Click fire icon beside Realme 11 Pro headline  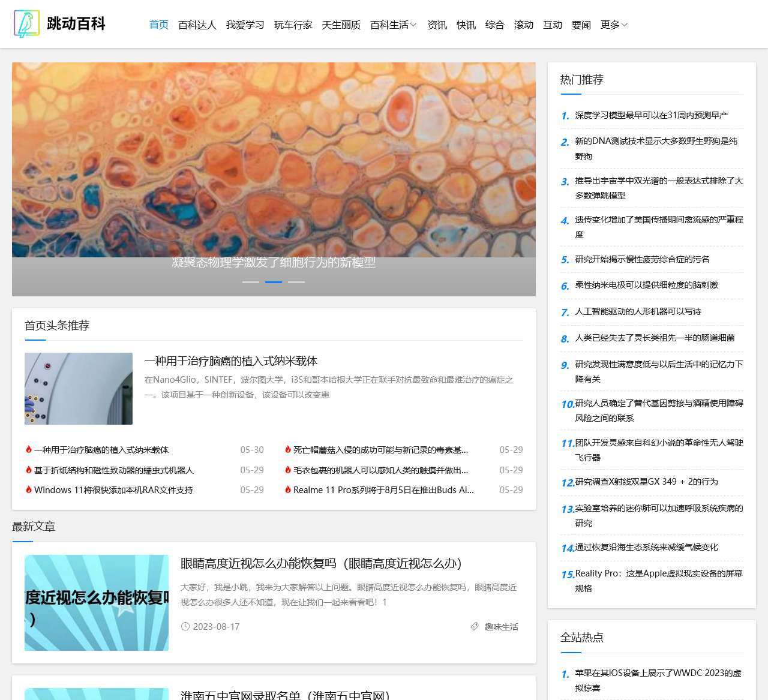pyautogui.click(x=288, y=489)
